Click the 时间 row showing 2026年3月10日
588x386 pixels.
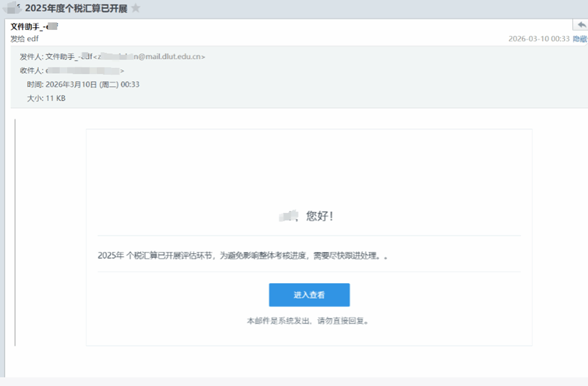tap(83, 84)
